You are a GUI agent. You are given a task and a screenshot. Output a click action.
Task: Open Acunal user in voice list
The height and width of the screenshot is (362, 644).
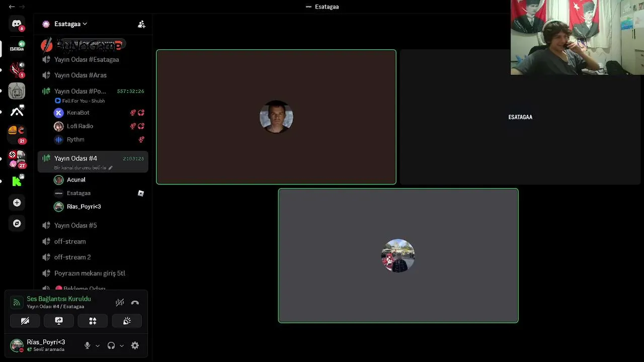(x=76, y=179)
